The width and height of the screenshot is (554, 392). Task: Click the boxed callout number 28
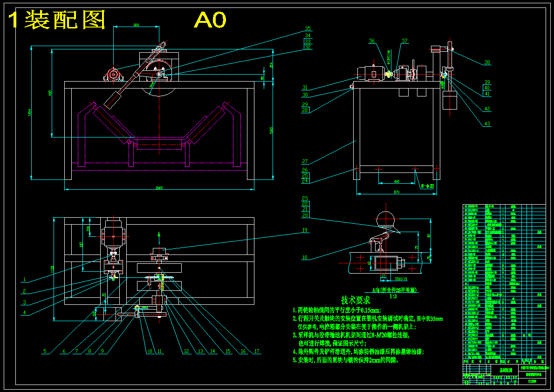tap(305, 110)
